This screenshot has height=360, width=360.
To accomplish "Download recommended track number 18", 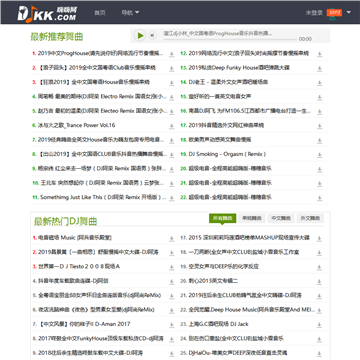I will point(320,141).
